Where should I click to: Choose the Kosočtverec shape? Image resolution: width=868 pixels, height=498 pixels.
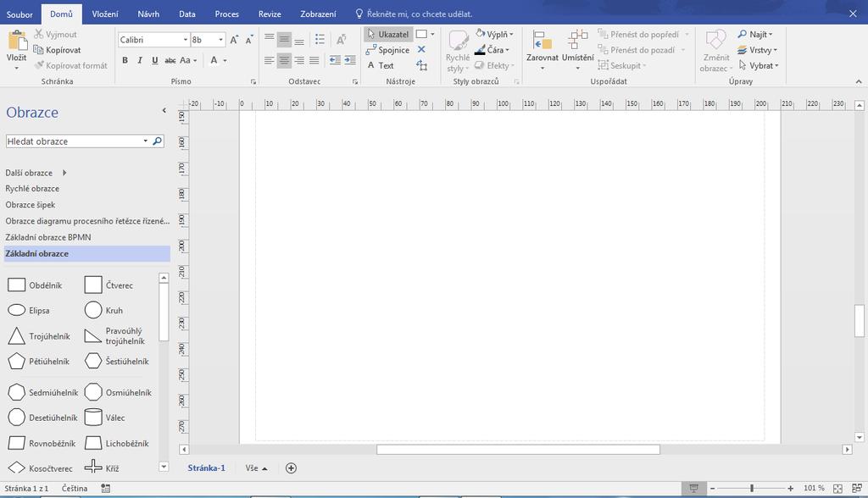tap(40, 468)
